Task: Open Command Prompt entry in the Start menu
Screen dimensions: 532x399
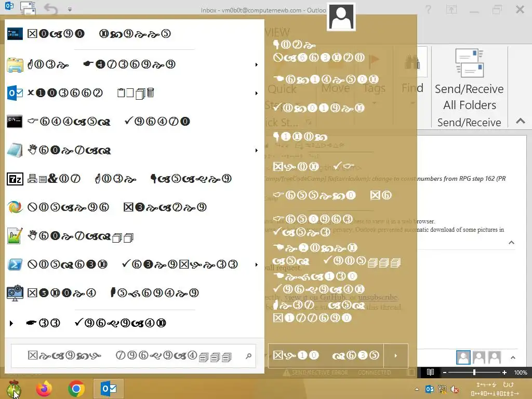Action: [134, 122]
